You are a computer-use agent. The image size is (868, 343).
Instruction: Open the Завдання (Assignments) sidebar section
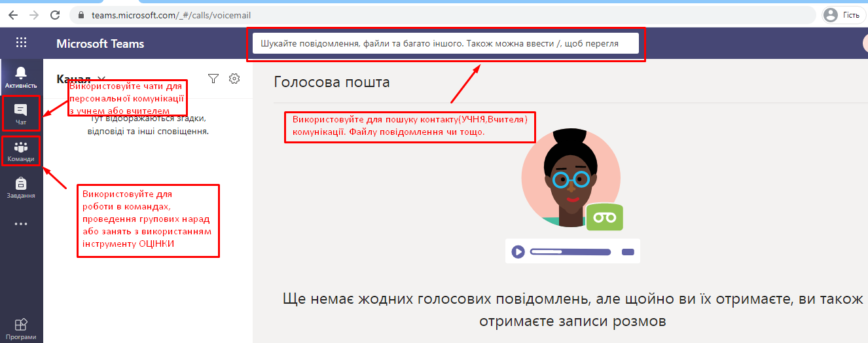pyautogui.click(x=21, y=188)
